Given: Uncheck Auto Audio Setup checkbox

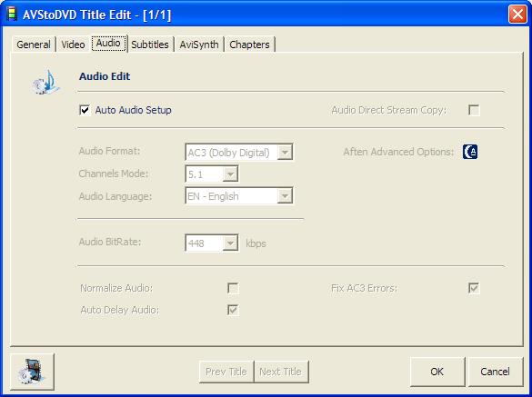Looking at the screenshot, I should (85, 110).
